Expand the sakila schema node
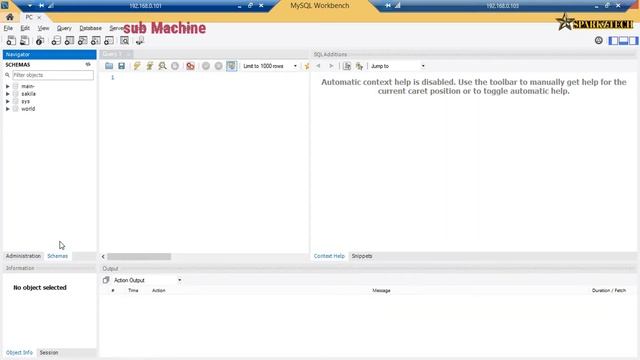Viewport: 640px width, 360px height. [7, 94]
